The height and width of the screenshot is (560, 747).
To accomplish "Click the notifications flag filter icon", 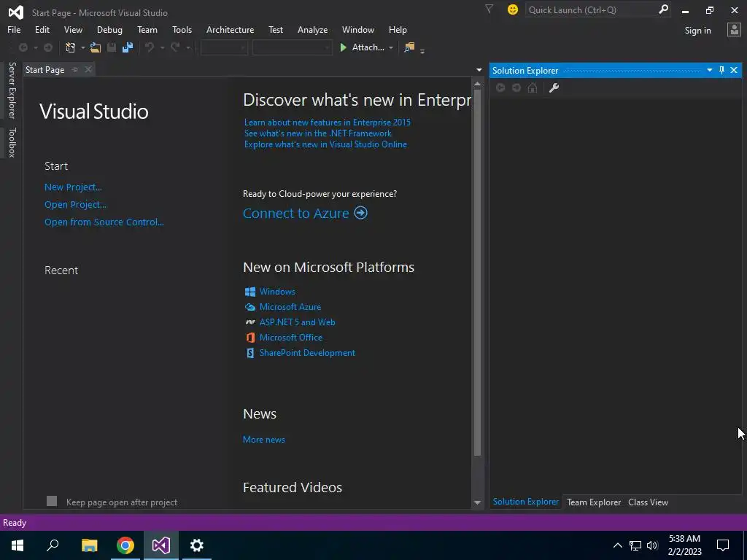I will pos(489,9).
